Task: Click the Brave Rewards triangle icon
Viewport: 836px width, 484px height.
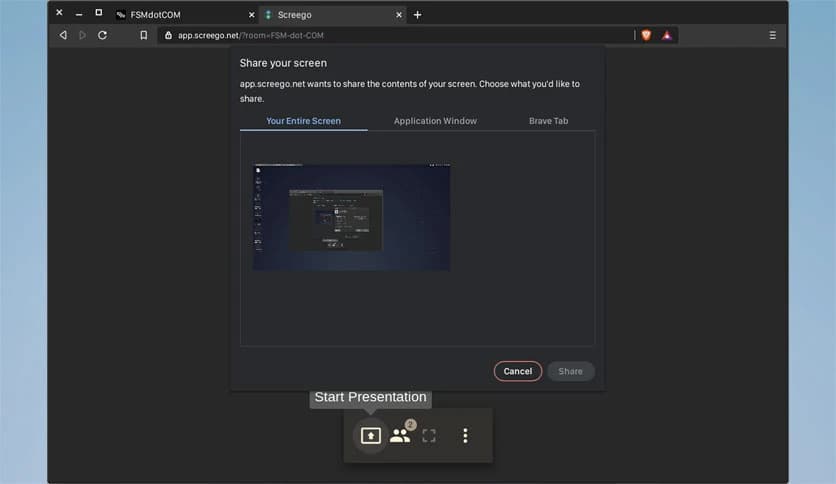Action: [666, 35]
